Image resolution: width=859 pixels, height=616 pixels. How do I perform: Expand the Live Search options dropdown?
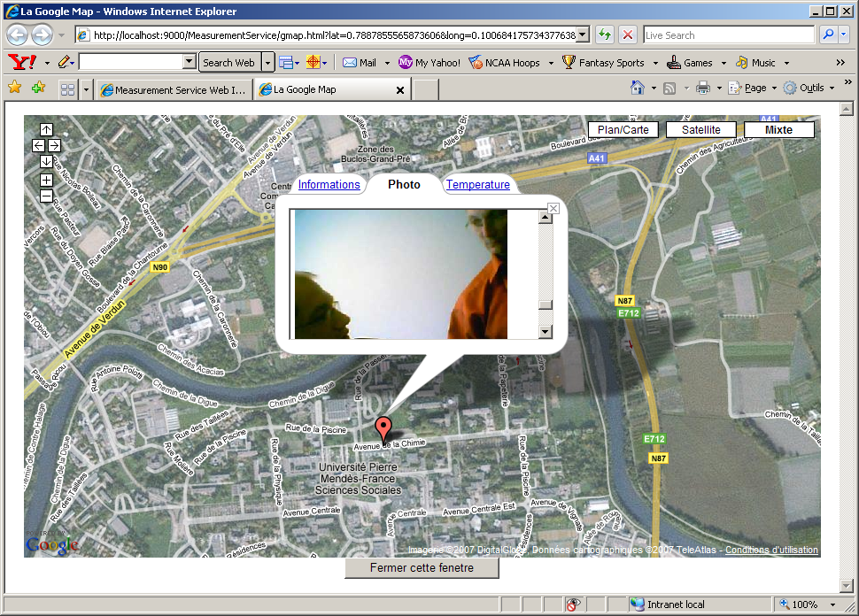point(844,35)
